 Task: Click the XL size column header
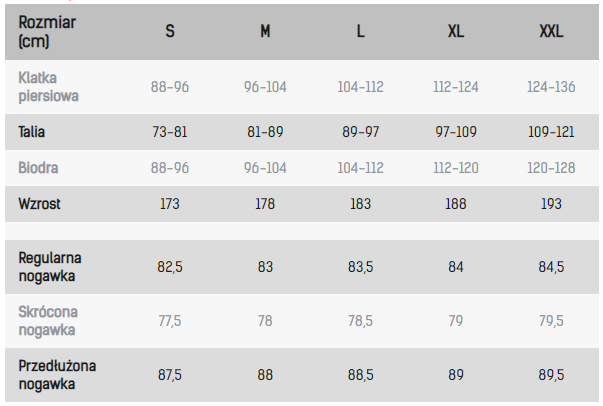[456, 32]
